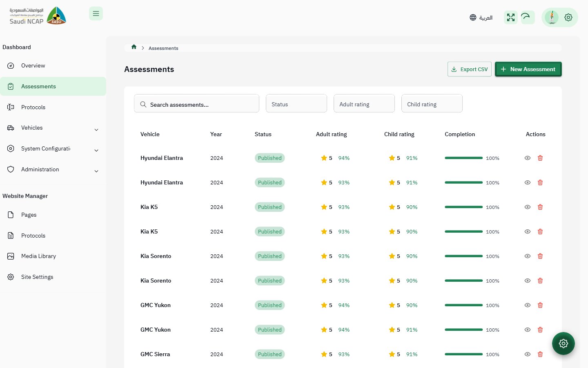588x368 pixels.
Task: Open the Status filter dropdown
Action: pos(296,103)
